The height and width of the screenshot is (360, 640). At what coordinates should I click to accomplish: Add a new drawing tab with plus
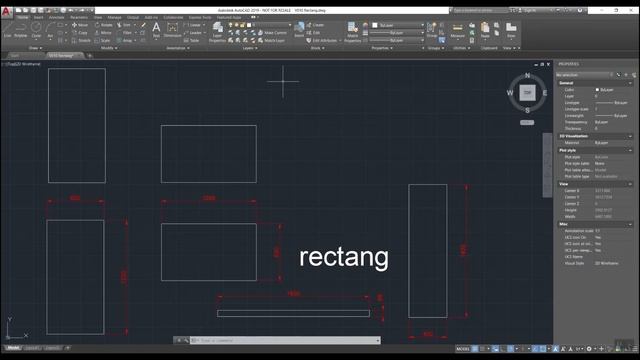point(90,56)
